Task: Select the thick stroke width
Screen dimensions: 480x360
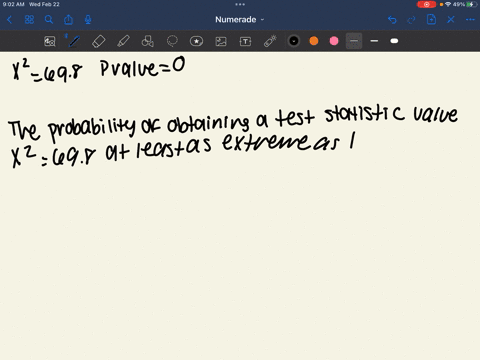Action: click(394, 41)
